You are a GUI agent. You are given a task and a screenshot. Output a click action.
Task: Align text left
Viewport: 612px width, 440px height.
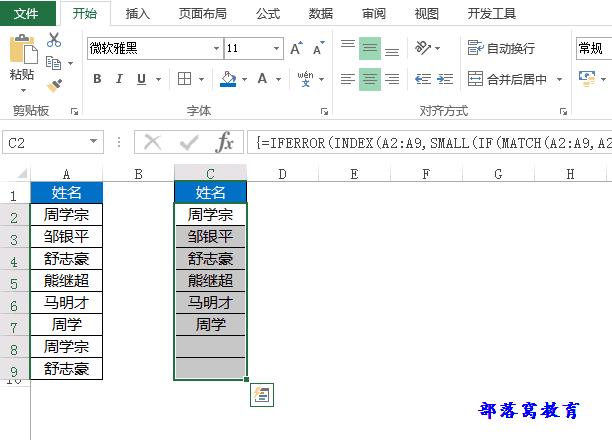(x=348, y=79)
